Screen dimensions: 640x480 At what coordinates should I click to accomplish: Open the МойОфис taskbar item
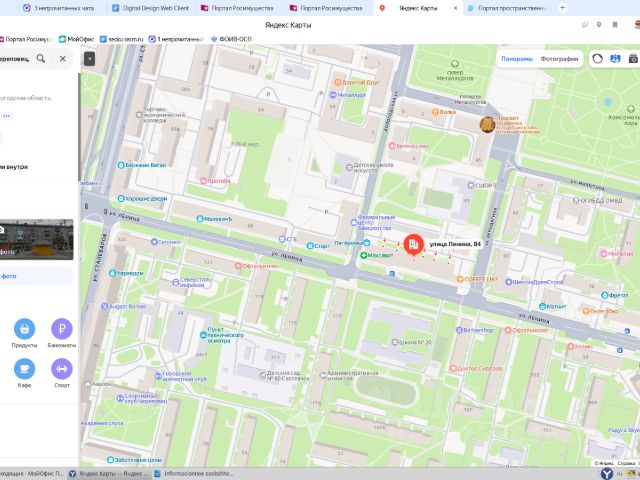(x=32, y=473)
